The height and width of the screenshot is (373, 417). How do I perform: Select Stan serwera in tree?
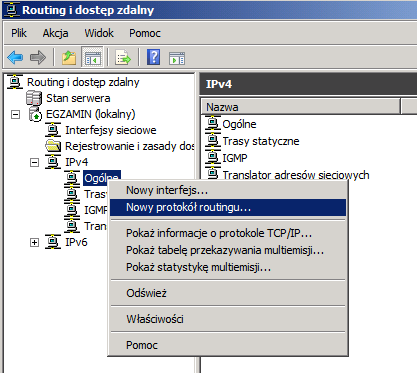pos(78,98)
